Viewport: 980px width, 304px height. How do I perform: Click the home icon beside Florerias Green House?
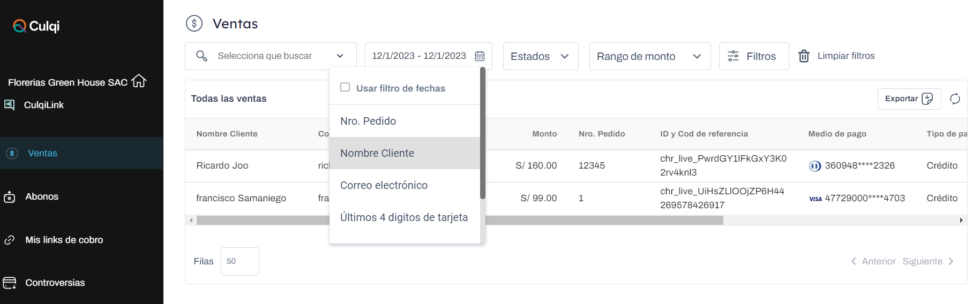(139, 81)
